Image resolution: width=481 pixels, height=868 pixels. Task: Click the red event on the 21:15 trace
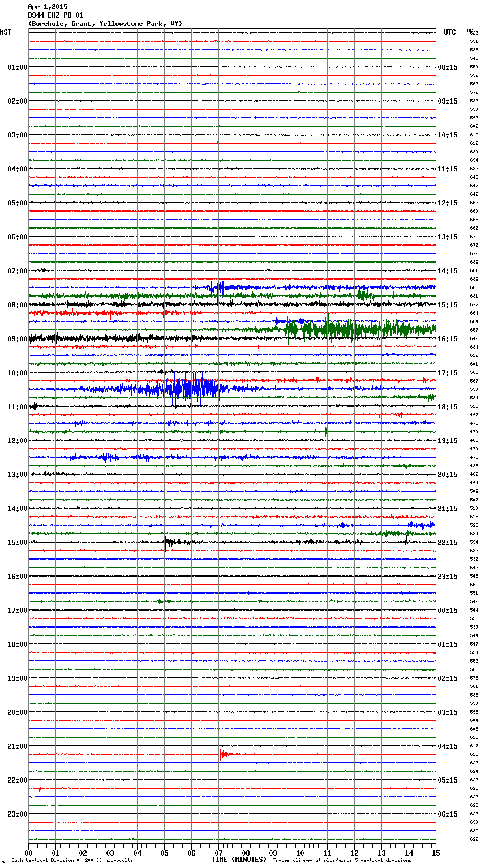tap(229, 754)
